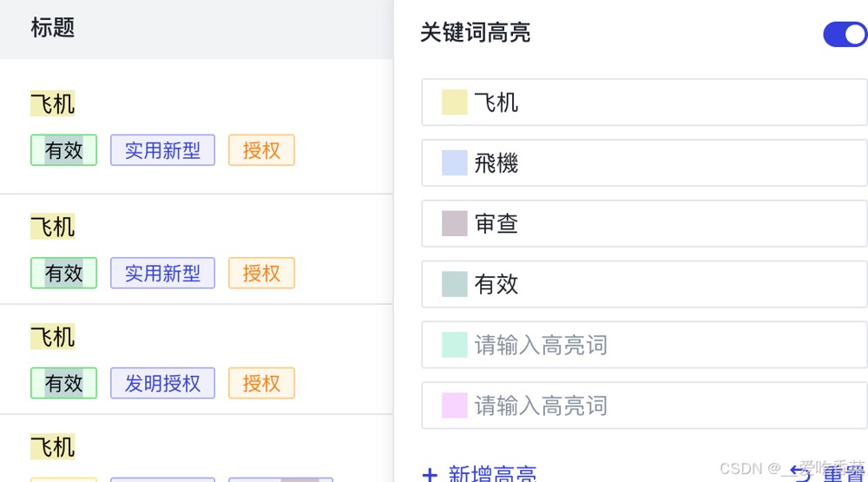Edit the 有效 highlight keyword field

click(x=644, y=284)
